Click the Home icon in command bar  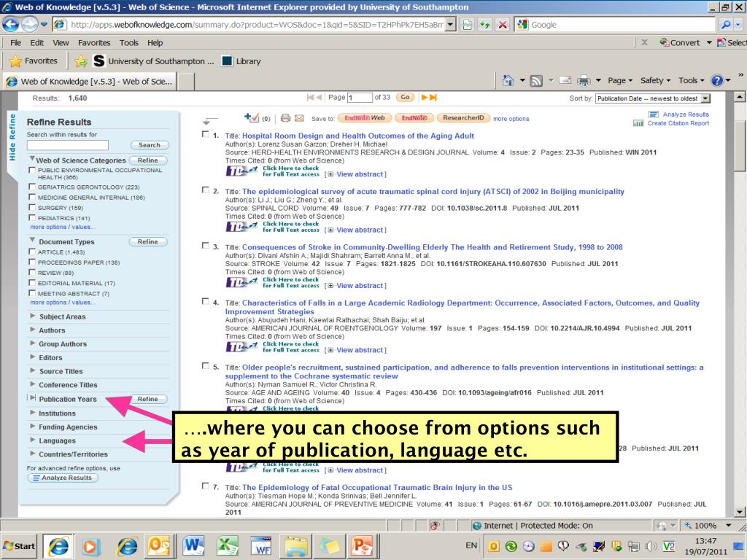click(508, 80)
